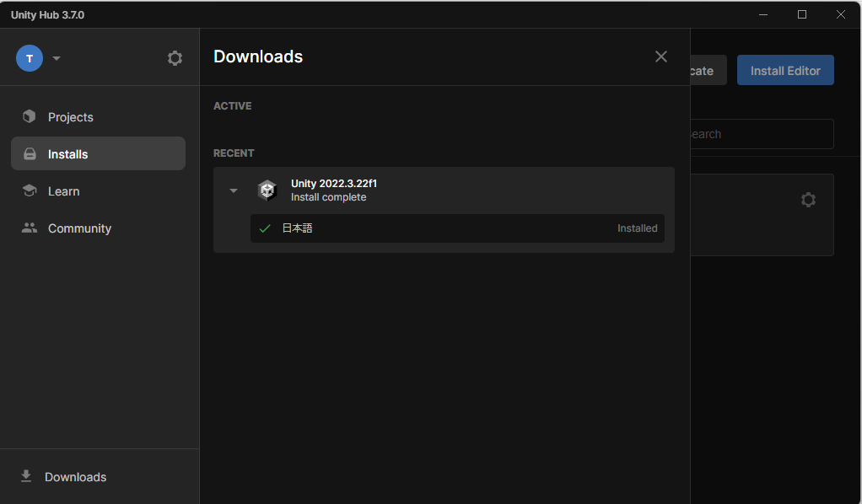Open the installed editor's gear settings
Image resolution: width=862 pixels, height=504 pixels.
click(808, 200)
